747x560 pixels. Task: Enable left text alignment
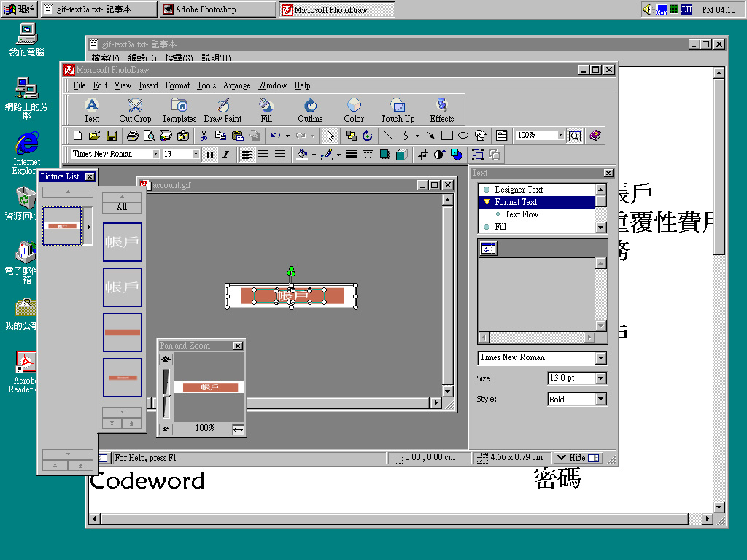247,155
